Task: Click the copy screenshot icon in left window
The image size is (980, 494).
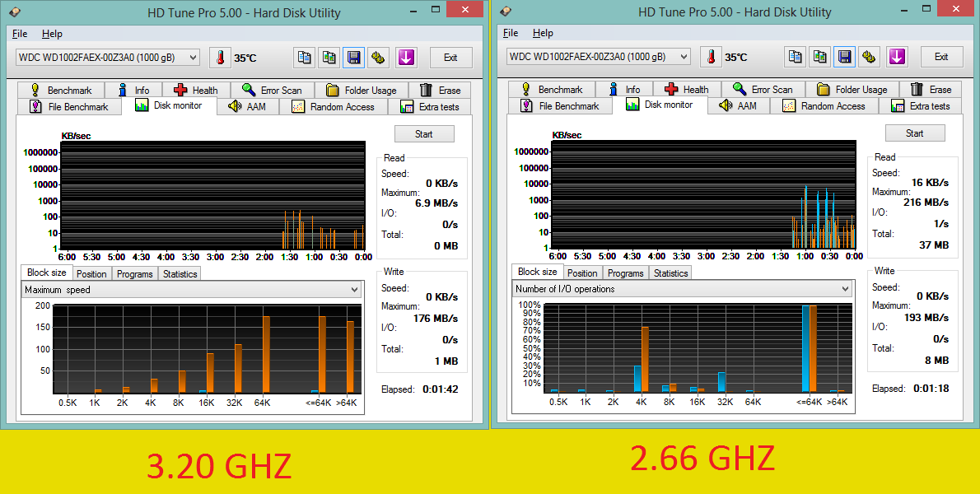Action: click(329, 58)
